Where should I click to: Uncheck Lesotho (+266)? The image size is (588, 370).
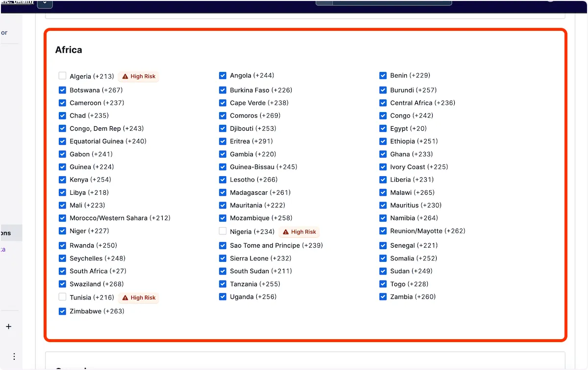click(x=222, y=179)
